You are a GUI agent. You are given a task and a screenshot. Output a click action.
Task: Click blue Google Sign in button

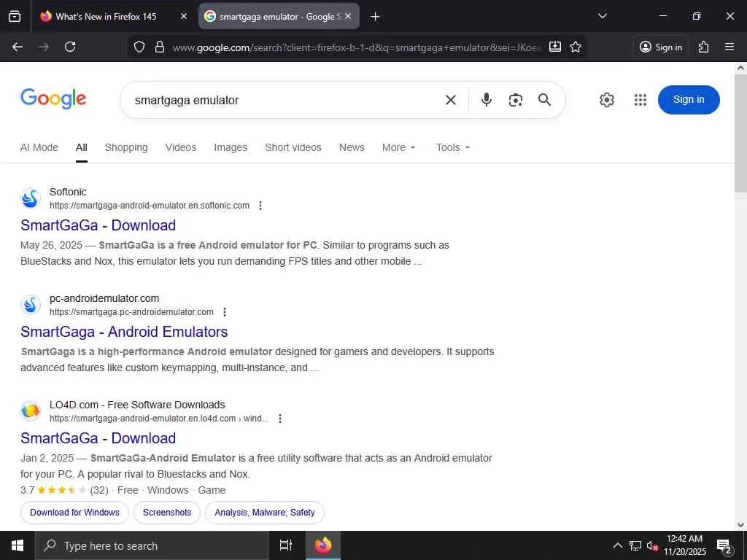[x=689, y=99]
